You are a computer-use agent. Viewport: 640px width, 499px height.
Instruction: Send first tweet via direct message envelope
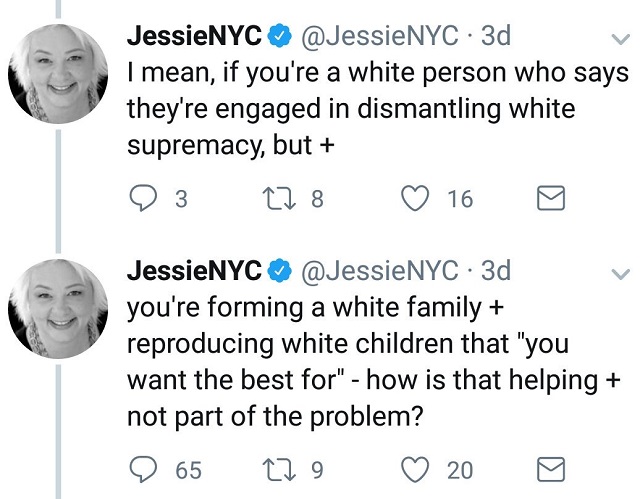click(x=551, y=198)
